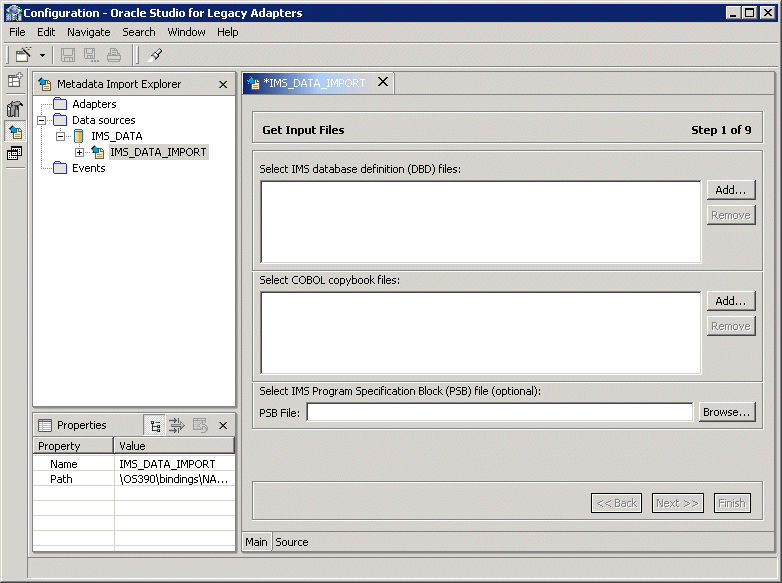This screenshot has width=782, height=583.
Task: Collapse the Data sources tree node
Action: [x=41, y=120]
